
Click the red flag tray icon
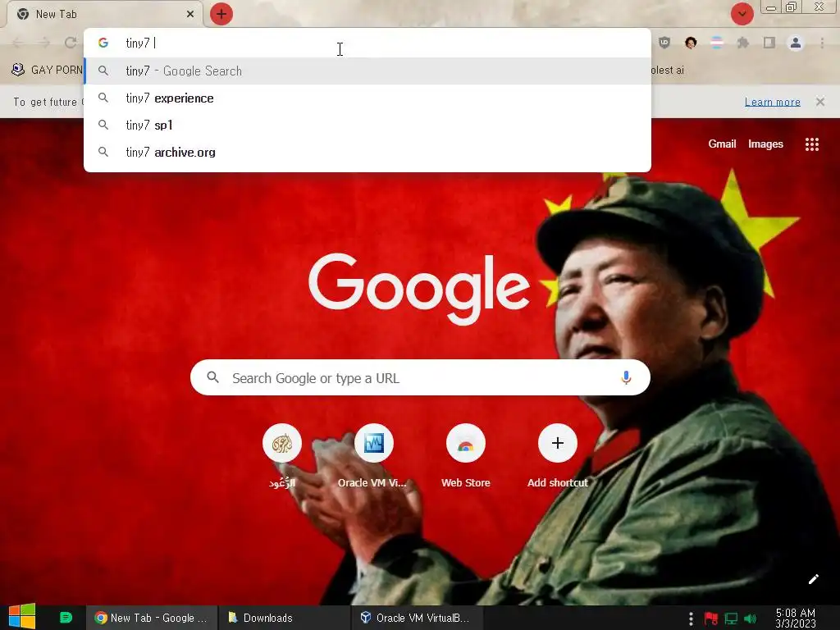click(711, 619)
